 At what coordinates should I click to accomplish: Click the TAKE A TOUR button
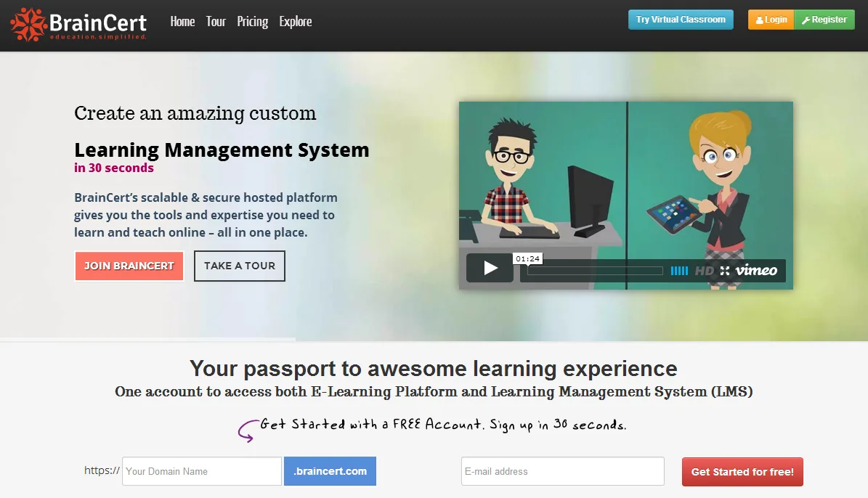tap(240, 266)
